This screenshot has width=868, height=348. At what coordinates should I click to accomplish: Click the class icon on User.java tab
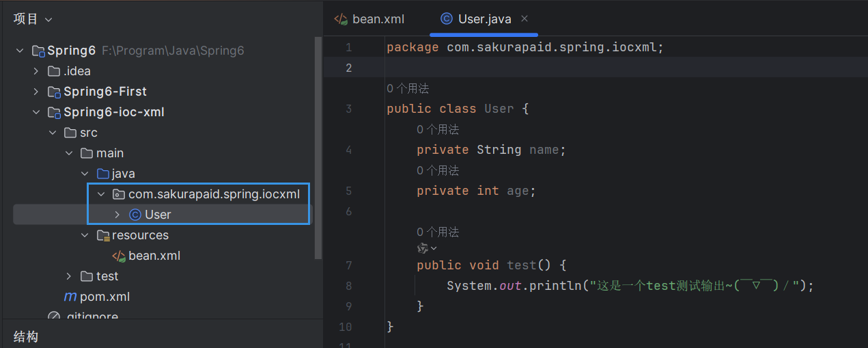pos(447,19)
